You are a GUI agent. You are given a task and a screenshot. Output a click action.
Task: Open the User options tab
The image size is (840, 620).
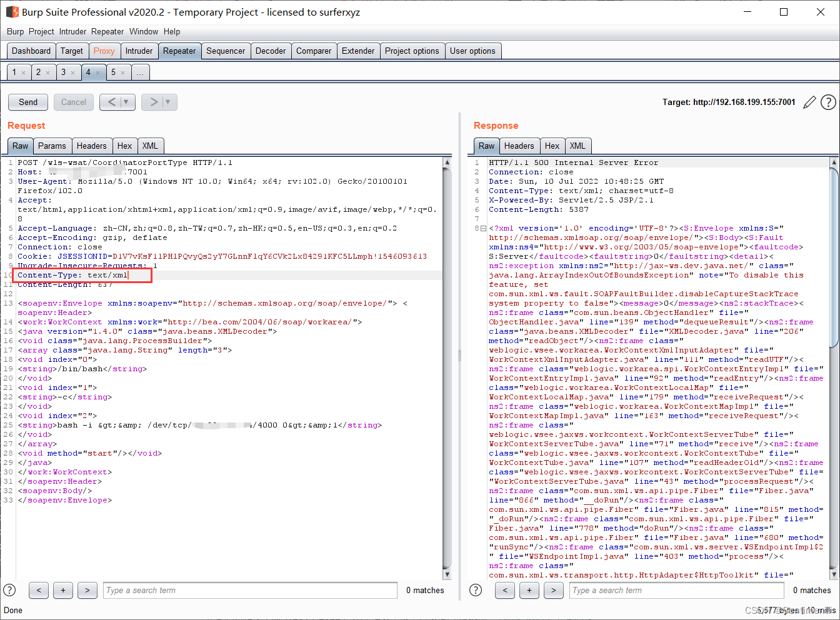472,51
